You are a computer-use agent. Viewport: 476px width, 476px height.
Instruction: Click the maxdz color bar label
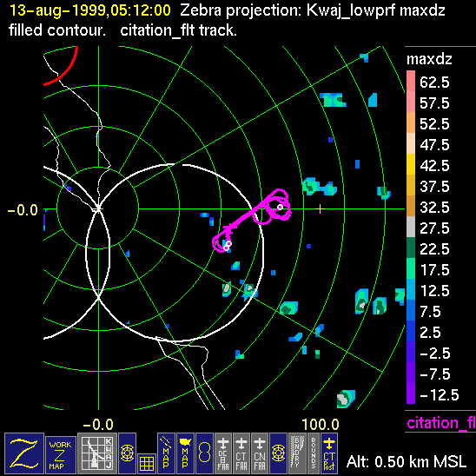[x=429, y=59]
